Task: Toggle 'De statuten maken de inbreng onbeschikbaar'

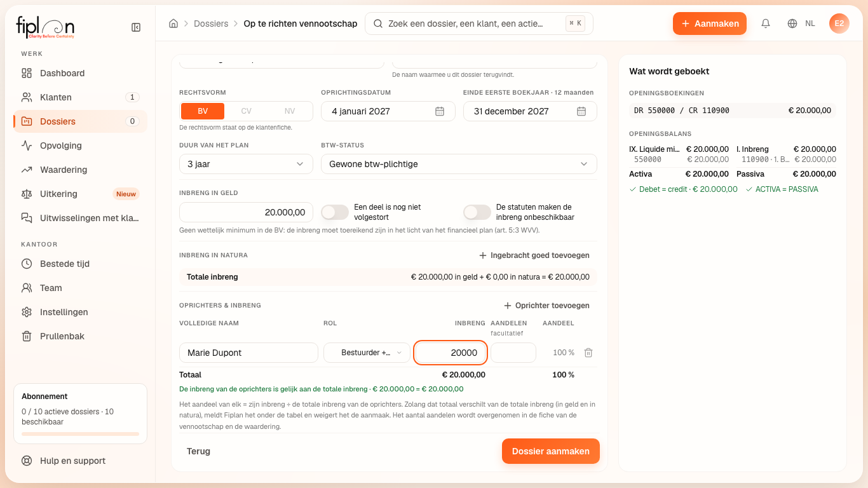Action: point(477,212)
